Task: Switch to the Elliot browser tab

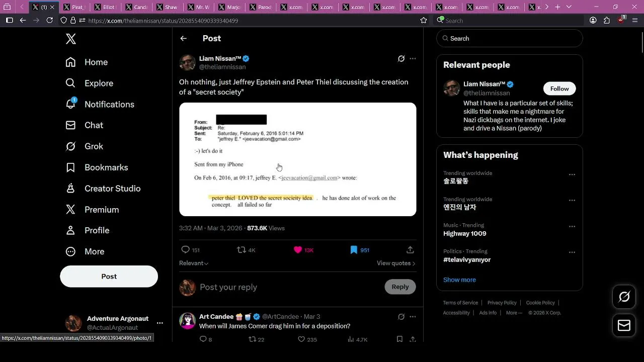Action: [105, 7]
